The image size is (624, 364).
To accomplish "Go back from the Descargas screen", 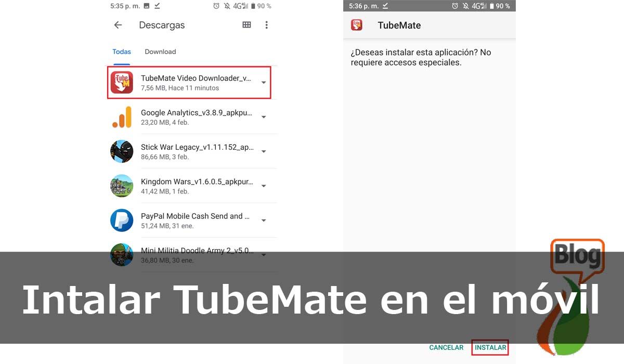I will coord(118,25).
